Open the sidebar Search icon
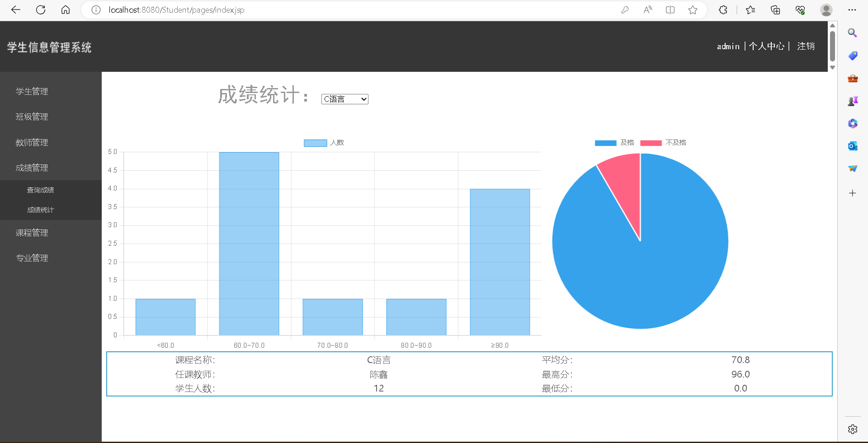Viewport: 868px width, 443px height. click(x=853, y=33)
